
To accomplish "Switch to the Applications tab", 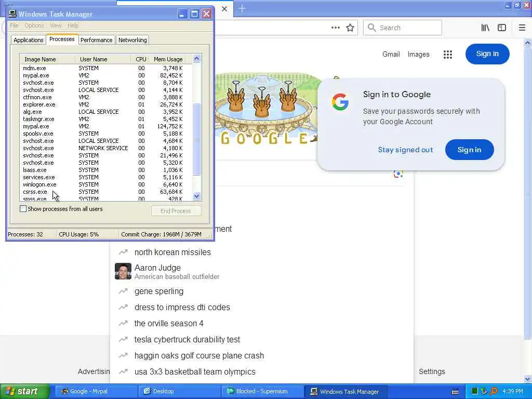I will click(x=29, y=40).
